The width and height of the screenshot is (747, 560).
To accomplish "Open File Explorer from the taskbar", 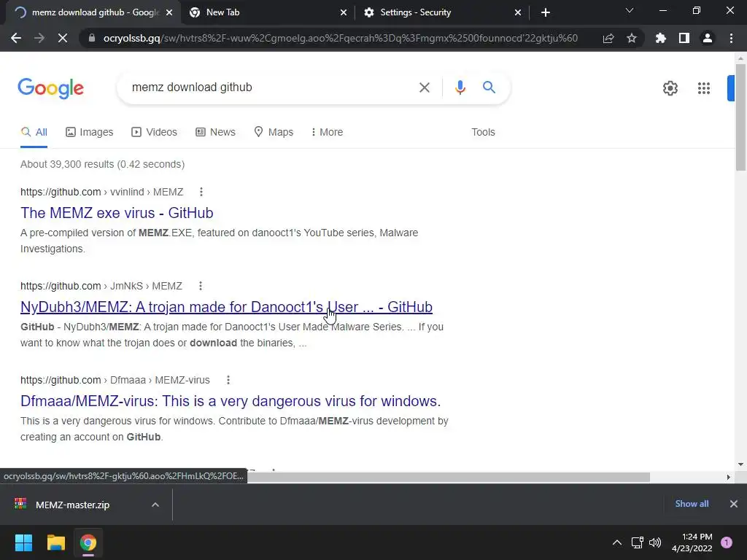I will click(x=55, y=542).
